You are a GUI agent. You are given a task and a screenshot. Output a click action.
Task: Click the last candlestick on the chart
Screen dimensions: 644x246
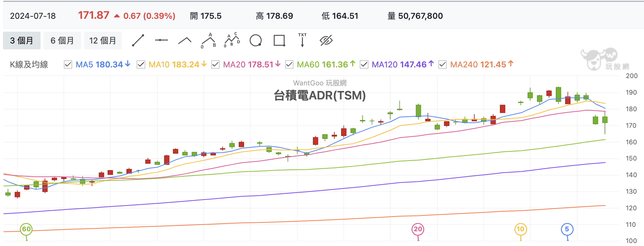click(605, 122)
